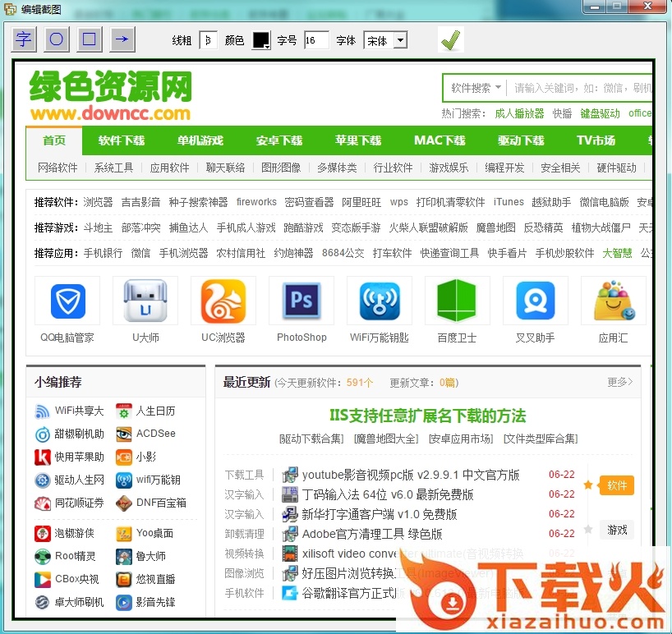This screenshot has width=672, height=634.
Task: Click the 驱动人生网 gear icon
Action: point(42,480)
